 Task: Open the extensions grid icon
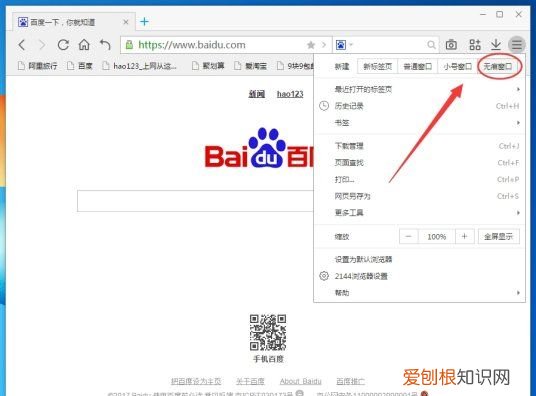475,44
